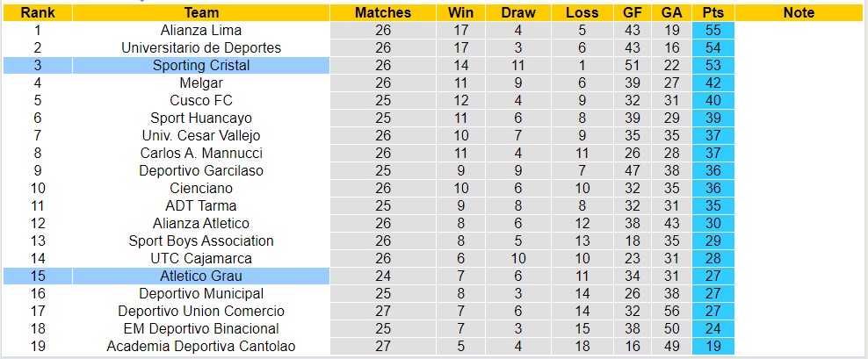Viewport: 868px width, 359px height.
Task: Click the Win column header
Action: pos(460,12)
